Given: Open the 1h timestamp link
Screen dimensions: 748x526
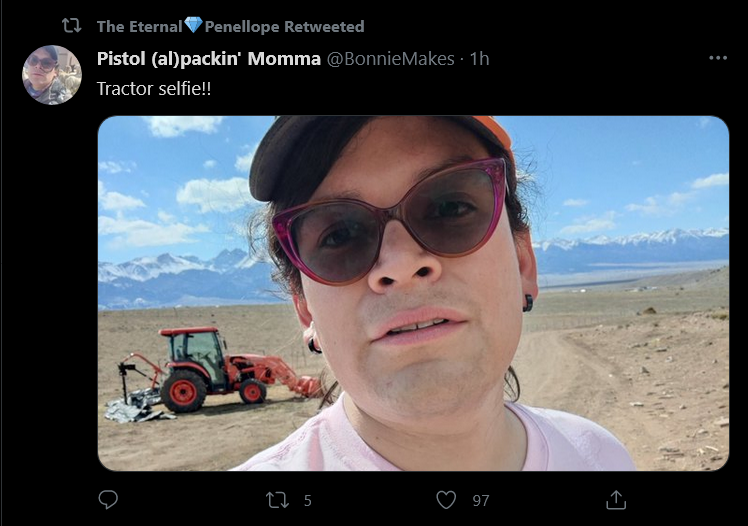Looking at the screenshot, I should point(479,59).
